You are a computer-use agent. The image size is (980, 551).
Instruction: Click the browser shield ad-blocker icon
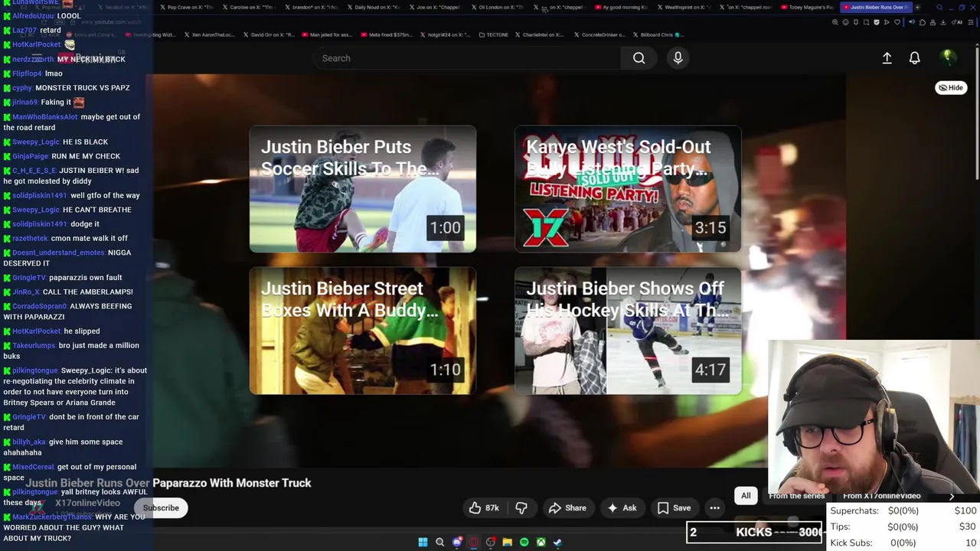click(877, 22)
